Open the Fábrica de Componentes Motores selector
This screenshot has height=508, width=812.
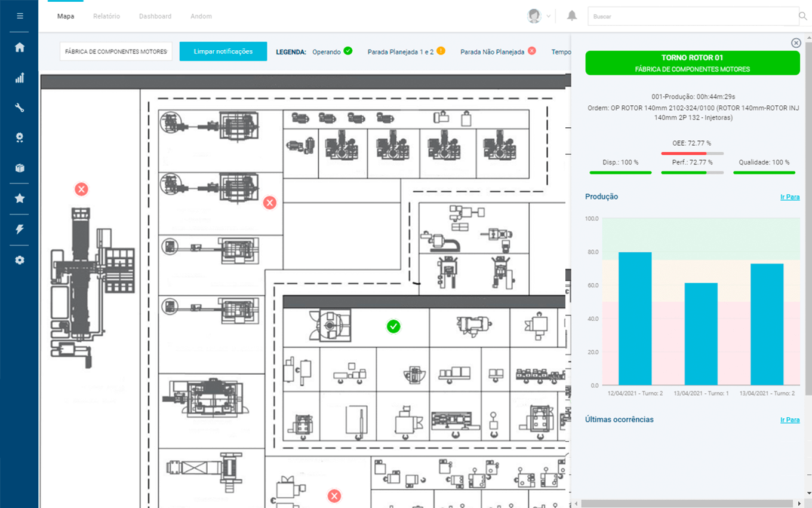coord(116,51)
